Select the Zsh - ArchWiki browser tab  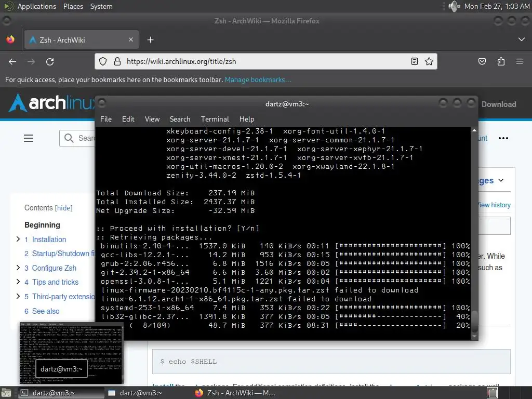click(x=82, y=39)
